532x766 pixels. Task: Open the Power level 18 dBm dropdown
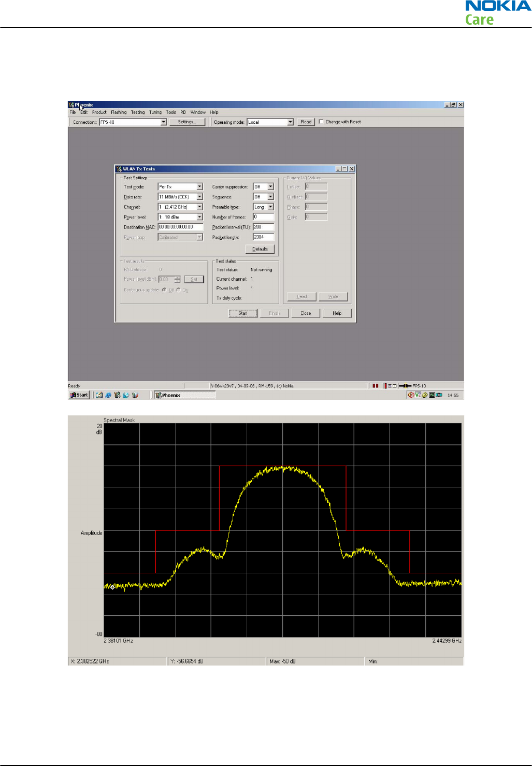pyautogui.click(x=199, y=217)
